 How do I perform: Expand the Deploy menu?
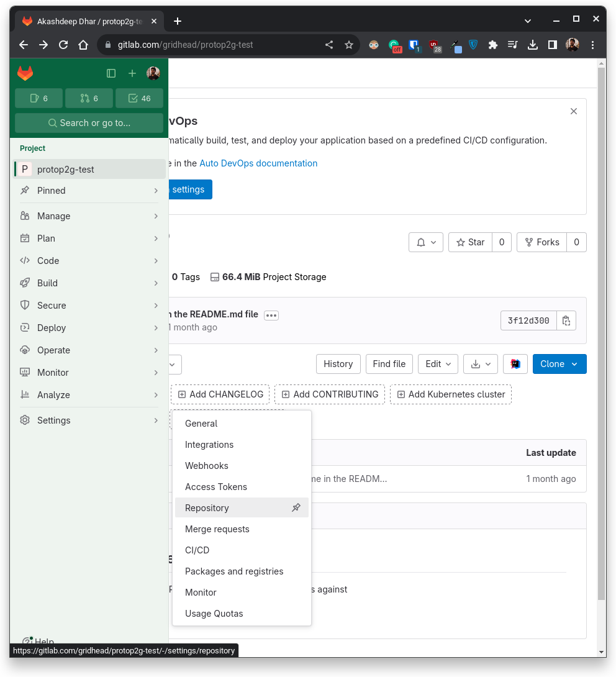pos(90,328)
